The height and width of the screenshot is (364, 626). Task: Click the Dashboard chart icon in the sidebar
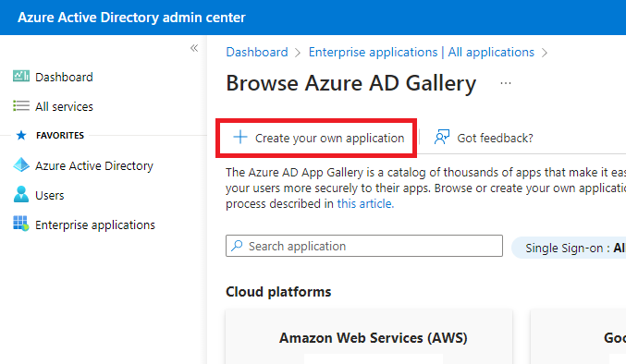click(x=21, y=76)
